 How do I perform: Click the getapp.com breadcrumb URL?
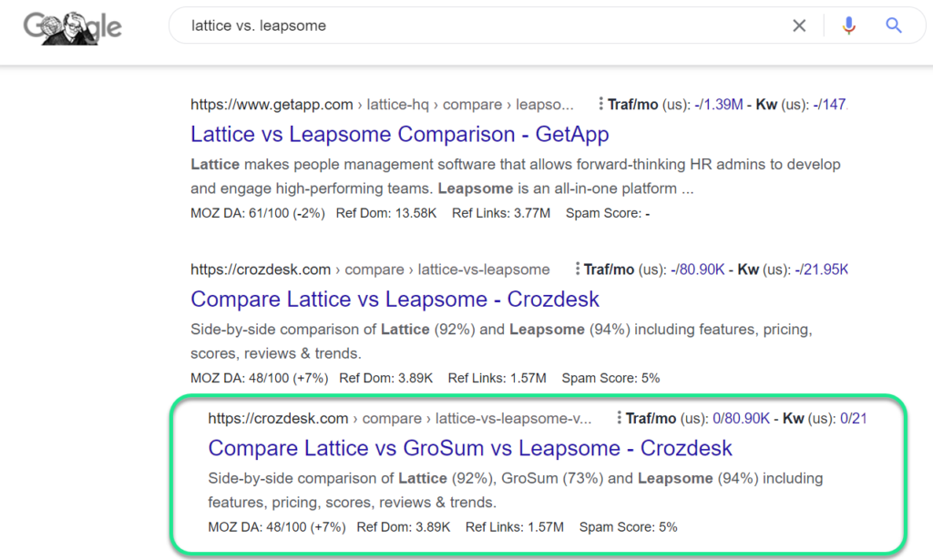click(x=382, y=105)
